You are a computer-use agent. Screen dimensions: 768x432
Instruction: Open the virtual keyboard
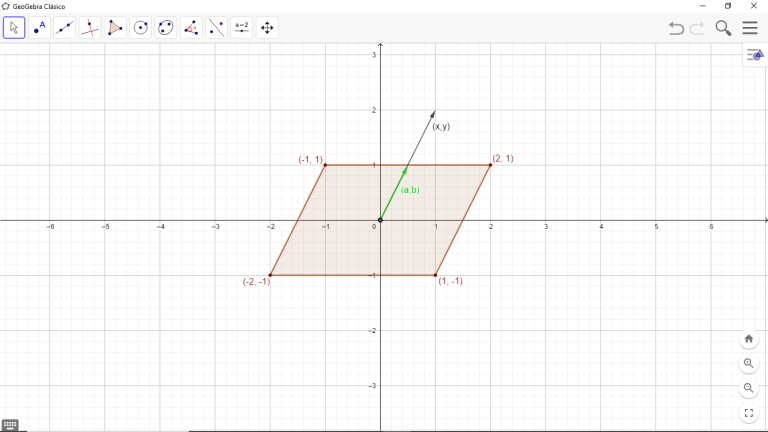(x=10, y=425)
